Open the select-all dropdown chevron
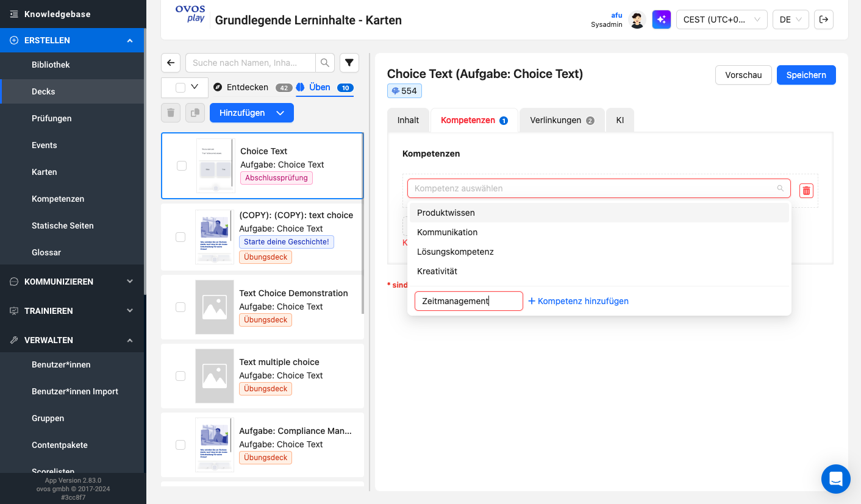Image resolution: width=861 pixels, height=504 pixels. 195,87
